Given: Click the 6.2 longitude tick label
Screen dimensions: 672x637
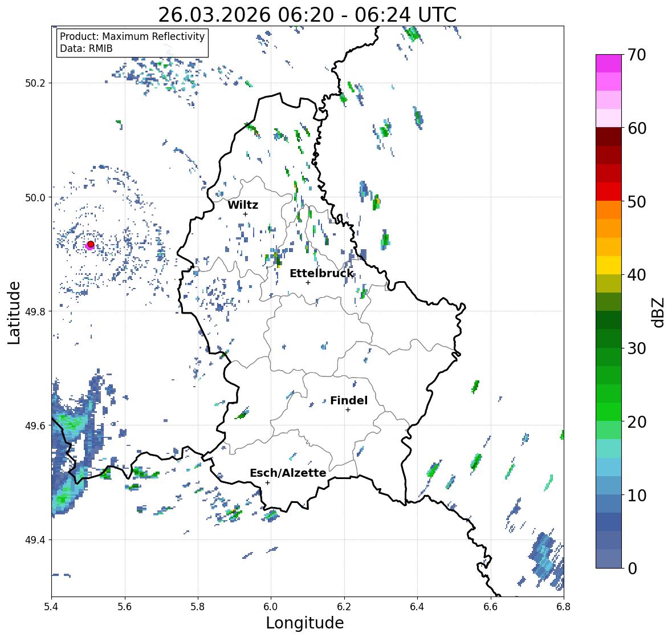Looking at the screenshot, I should tap(344, 607).
